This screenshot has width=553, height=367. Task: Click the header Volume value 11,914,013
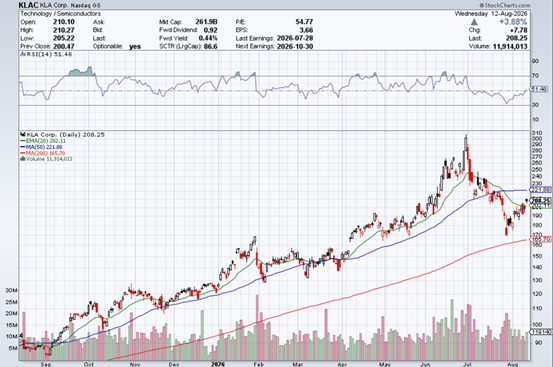click(509, 46)
